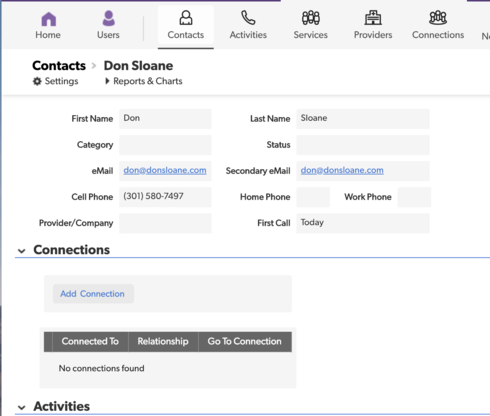Open the Secondary eMail address link
Screen dimensions: 490x416
pyautogui.click(x=342, y=170)
